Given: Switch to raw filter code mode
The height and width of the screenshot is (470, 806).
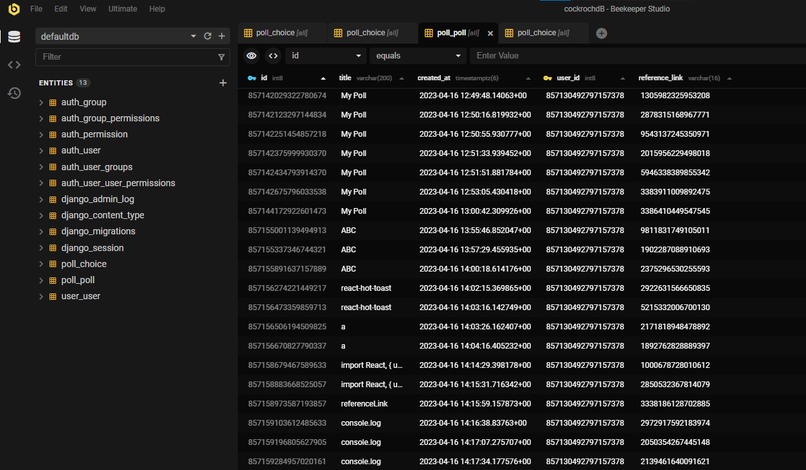Looking at the screenshot, I should (x=273, y=56).
